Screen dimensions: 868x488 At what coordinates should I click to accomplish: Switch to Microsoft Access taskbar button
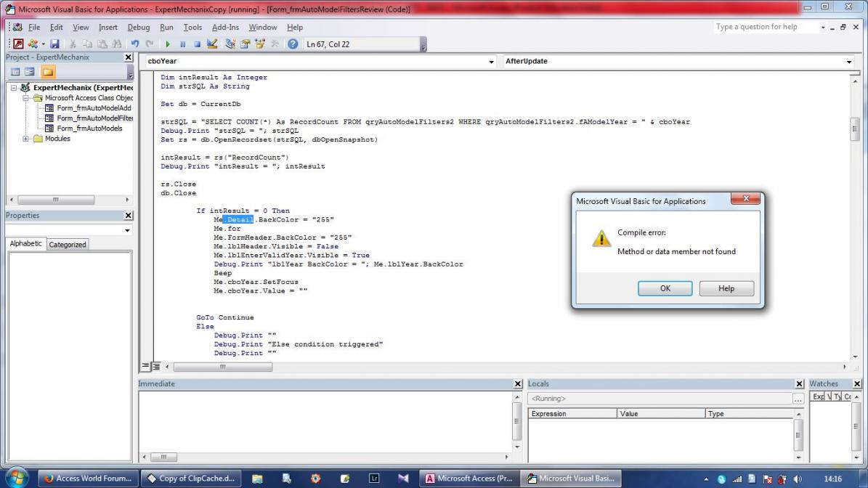469,479
